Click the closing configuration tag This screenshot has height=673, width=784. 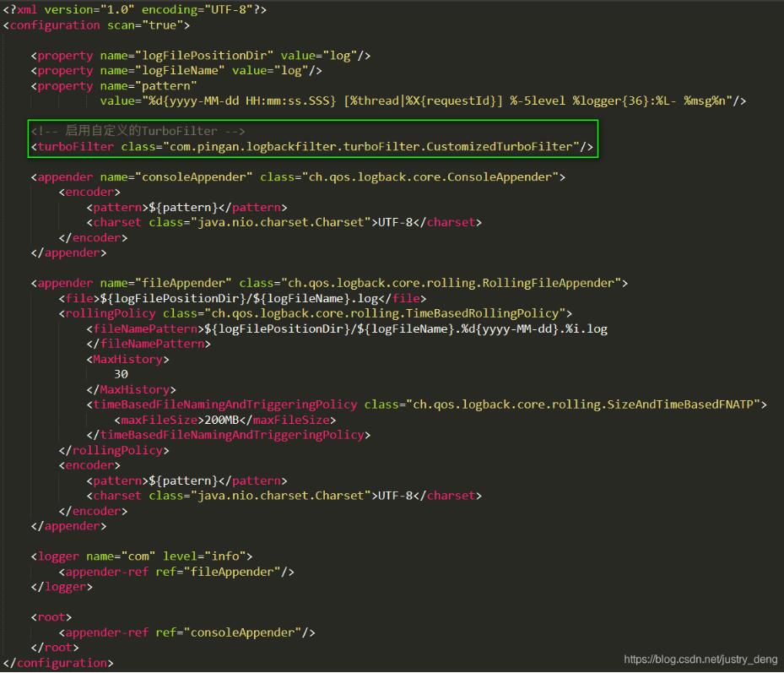58,663
